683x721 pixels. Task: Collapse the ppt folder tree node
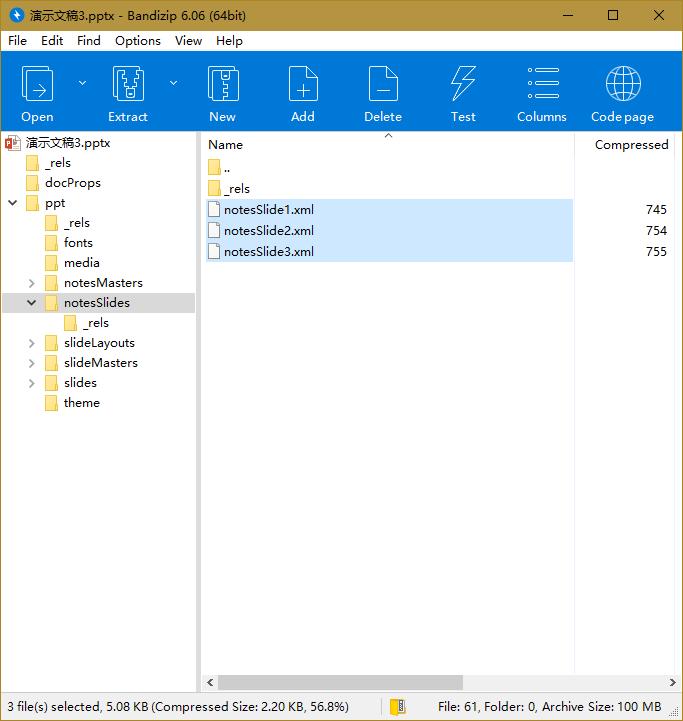13,203
